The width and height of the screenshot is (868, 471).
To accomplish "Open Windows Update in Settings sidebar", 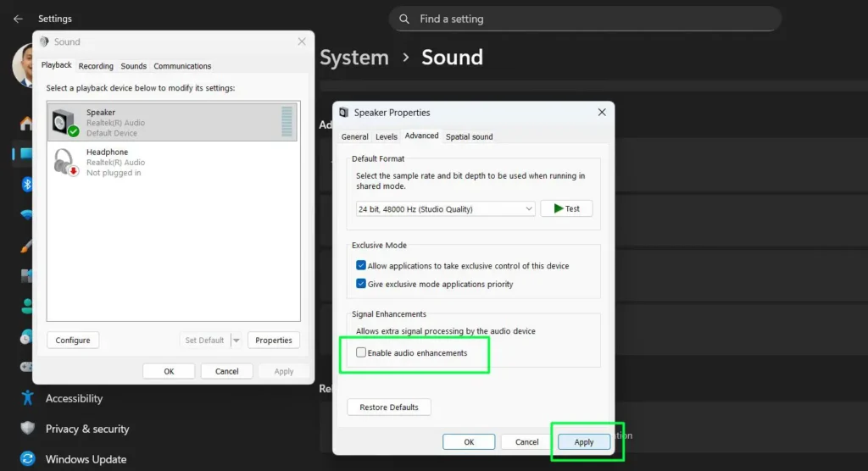I will [86, 459].
